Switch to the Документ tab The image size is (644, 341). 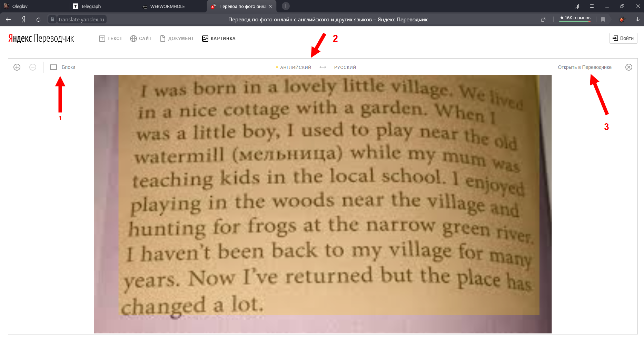177,39
